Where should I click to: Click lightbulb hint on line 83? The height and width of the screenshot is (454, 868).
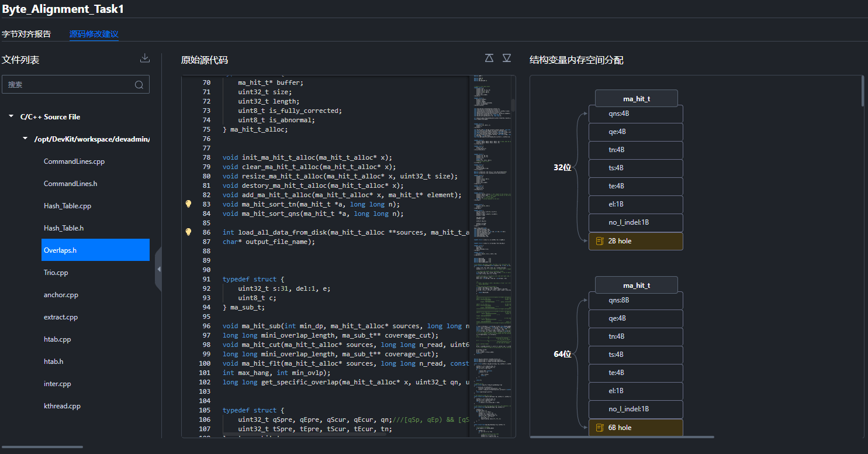tap(188, 204)
